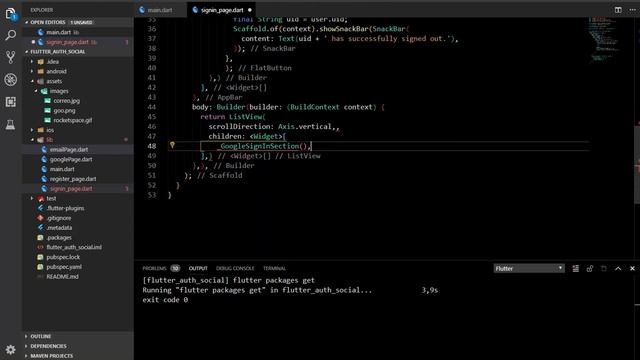The width and height of the screenshot is (640, 360).
Task: Open .metadata file
Action: point(78,228)
